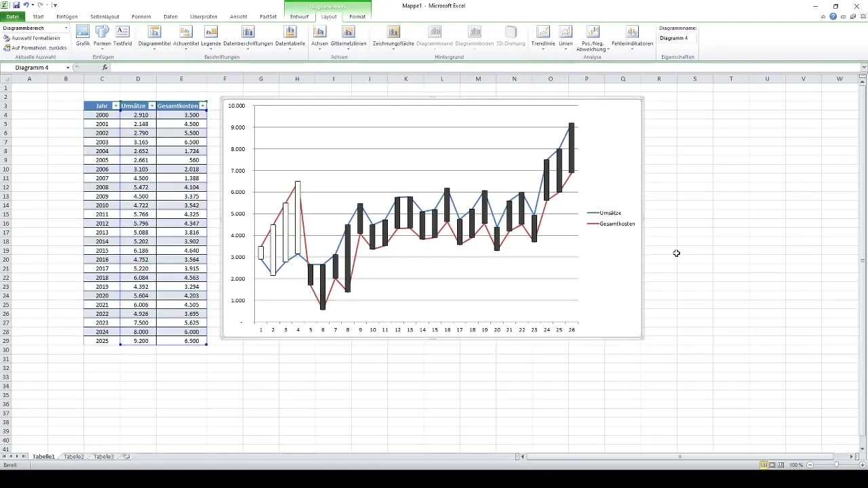Open Umsätze column filter dropdown

152,106
